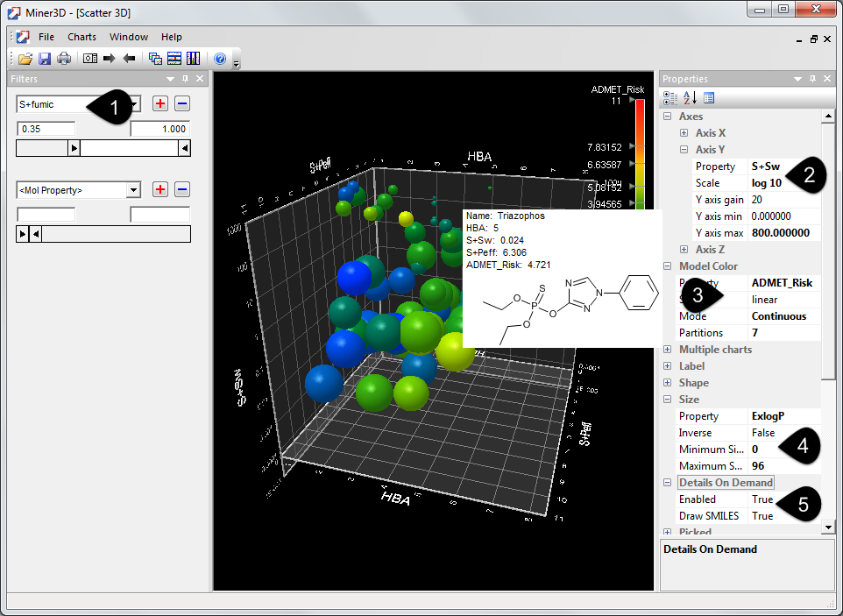Remove S+fumic filter with blue minus button
The image size is (843, 616).
[182, 103]
